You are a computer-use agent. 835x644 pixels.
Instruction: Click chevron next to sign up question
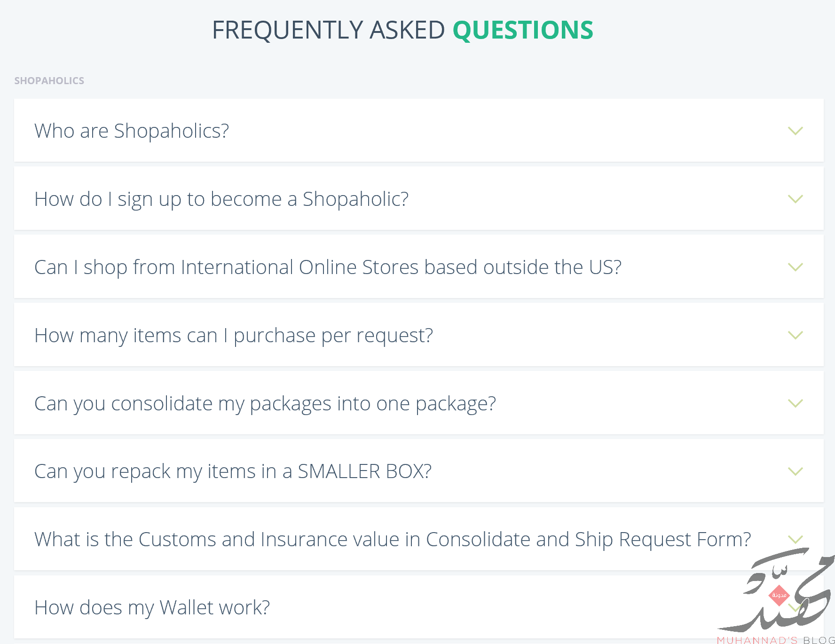pyautogui.click(x=795, y=199)
